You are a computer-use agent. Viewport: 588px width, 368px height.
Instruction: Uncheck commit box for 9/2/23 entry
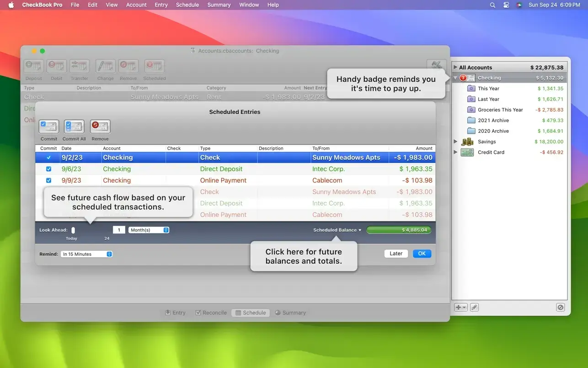49,157
